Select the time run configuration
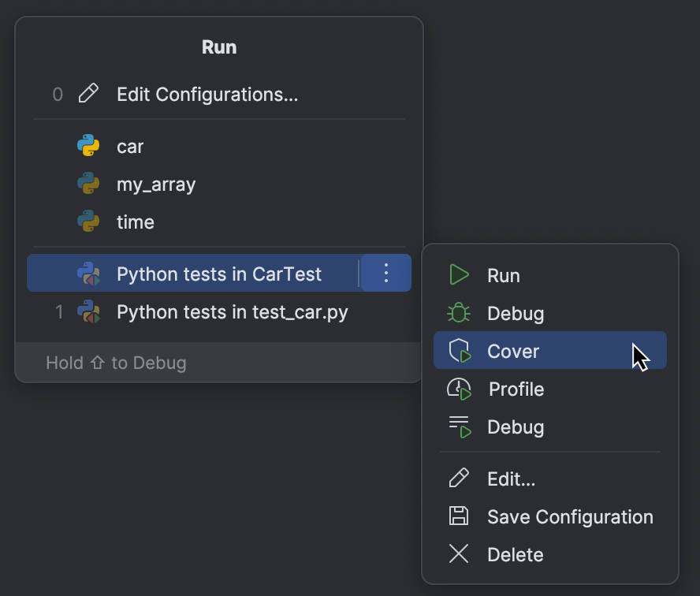Screen dimensions: 700x596 134,222
